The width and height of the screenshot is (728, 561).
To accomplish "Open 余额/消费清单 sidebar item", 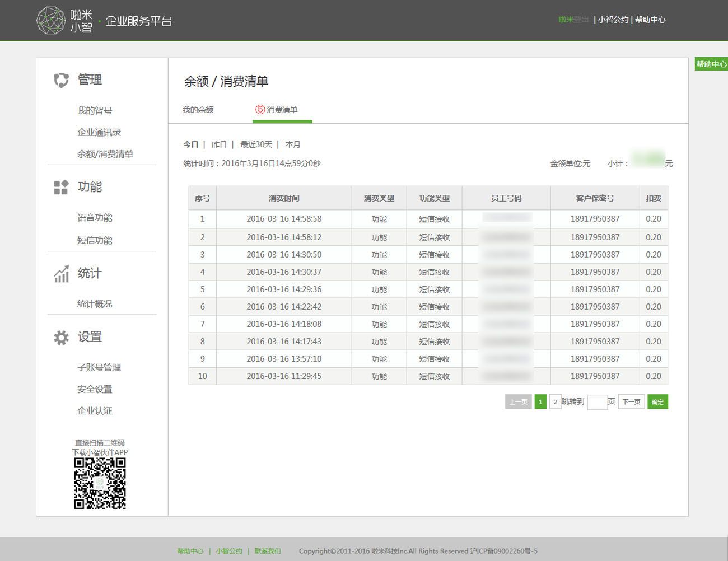I will pos(105,154).
